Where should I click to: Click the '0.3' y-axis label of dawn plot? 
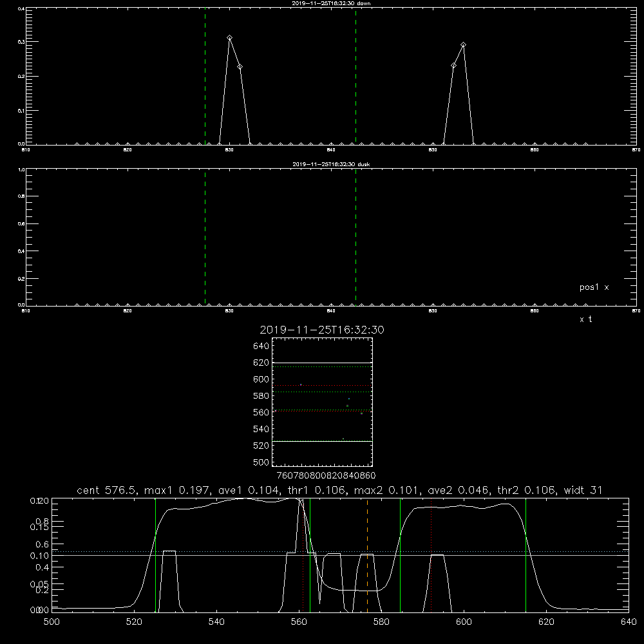coord(21,42)
